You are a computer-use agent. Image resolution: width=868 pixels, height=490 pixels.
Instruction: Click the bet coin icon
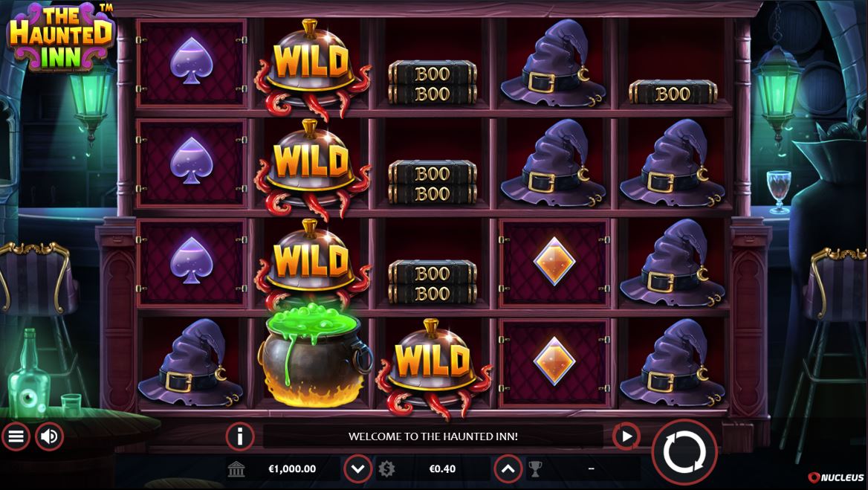(386, 469)
